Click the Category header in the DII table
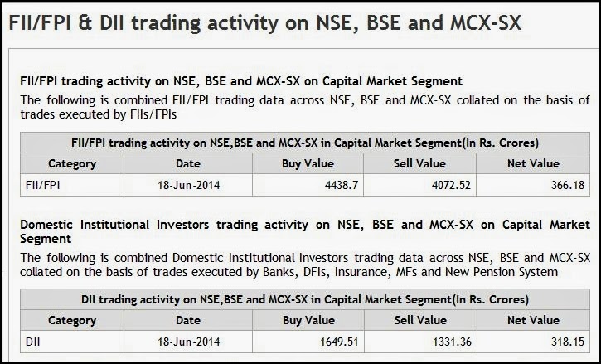 tap(72, 320)
